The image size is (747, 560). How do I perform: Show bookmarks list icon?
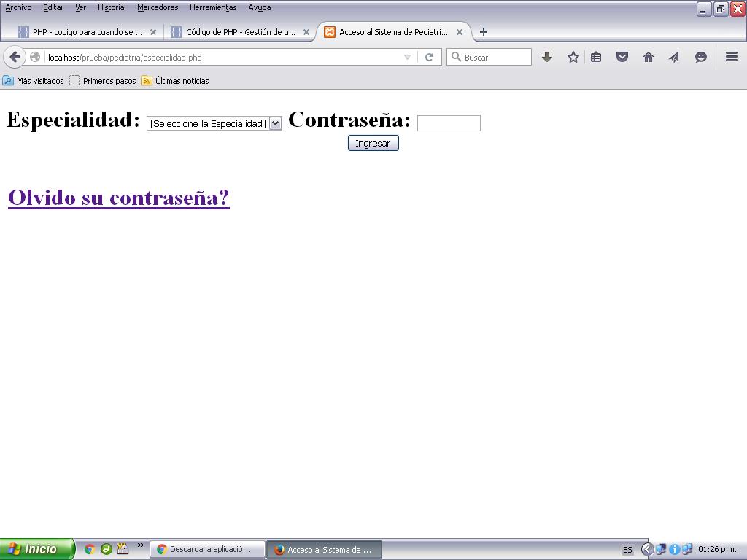[x=596, y=57]
